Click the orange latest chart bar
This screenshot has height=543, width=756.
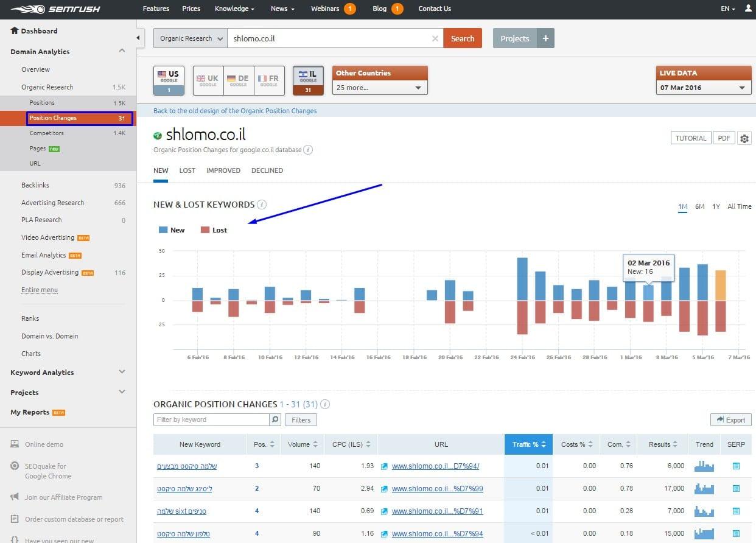(721, 285)
